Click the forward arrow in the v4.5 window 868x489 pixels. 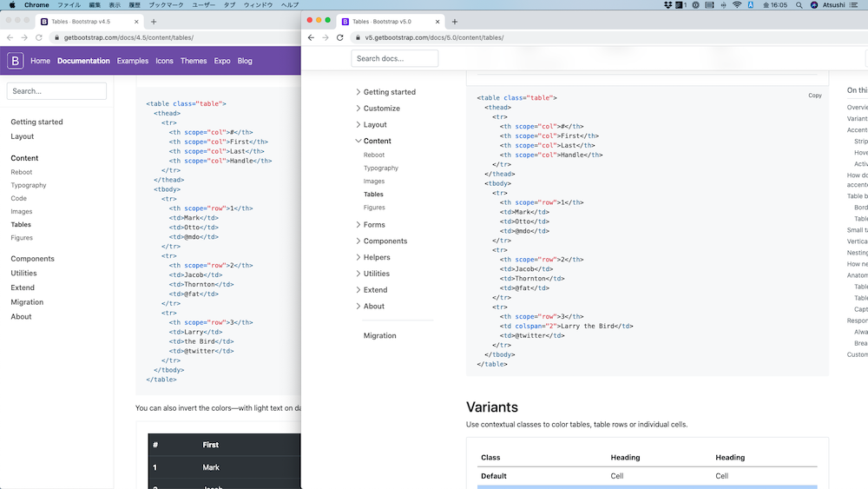point(24,37)
